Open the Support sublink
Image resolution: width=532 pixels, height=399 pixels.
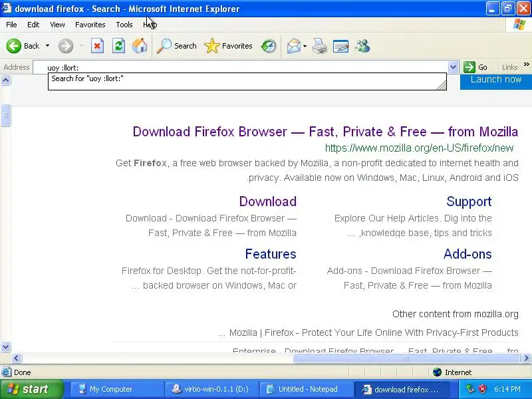tap(469, 201)
